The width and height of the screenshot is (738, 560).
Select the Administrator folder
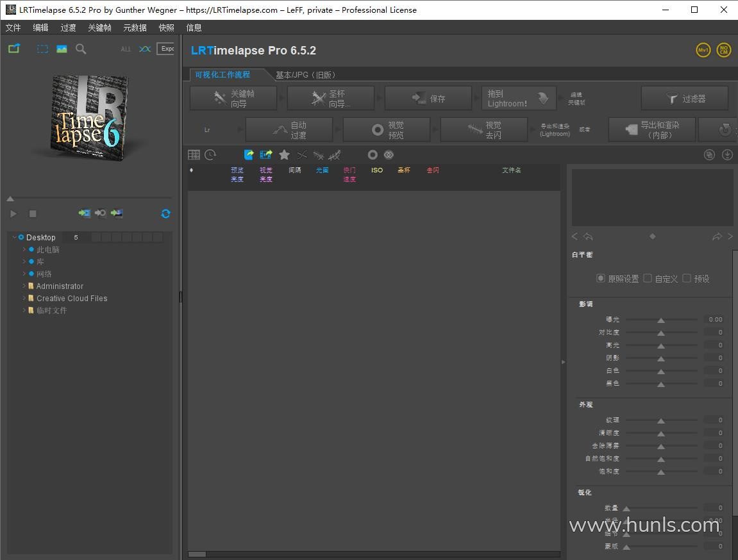tap(60, 286)
